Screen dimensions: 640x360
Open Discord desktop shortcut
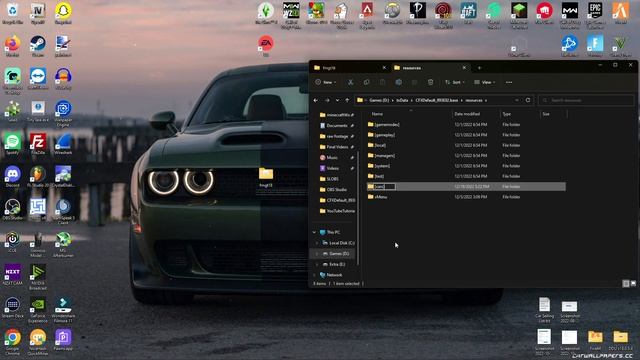(x=13, y=177)
